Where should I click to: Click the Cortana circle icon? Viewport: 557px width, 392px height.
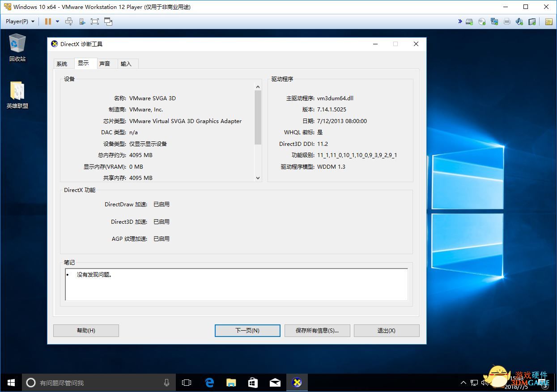[x=31, y=383]
